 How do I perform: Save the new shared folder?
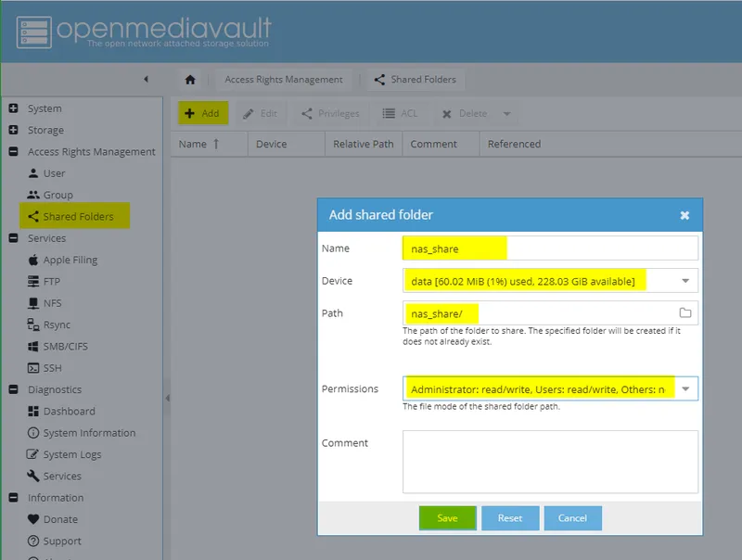tap(447, 518)
